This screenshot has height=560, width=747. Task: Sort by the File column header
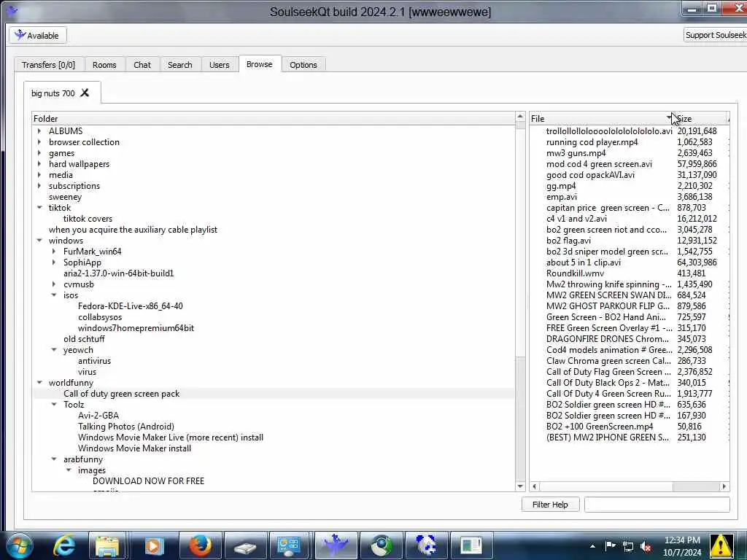(x=602, y=119)
